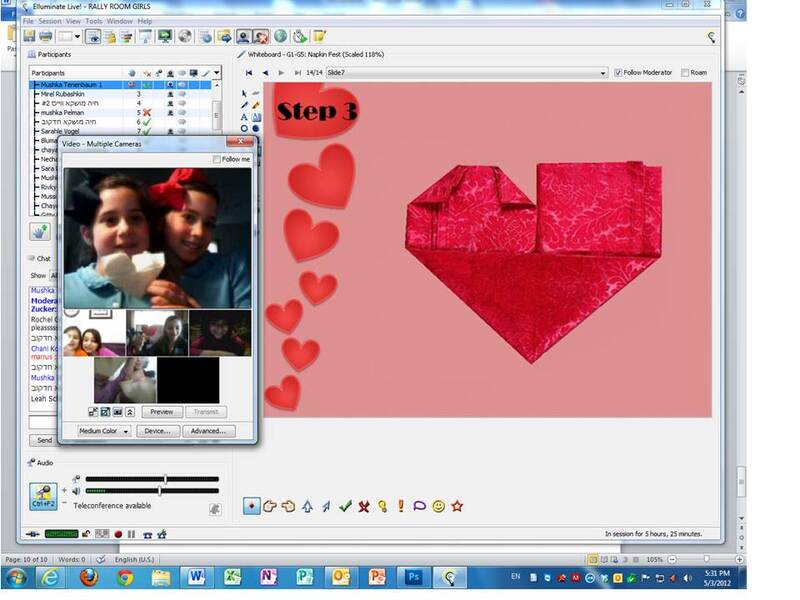The image size is (800, 600).
Task: Select the green checkmark stamp tool
Action: [345, 507]
